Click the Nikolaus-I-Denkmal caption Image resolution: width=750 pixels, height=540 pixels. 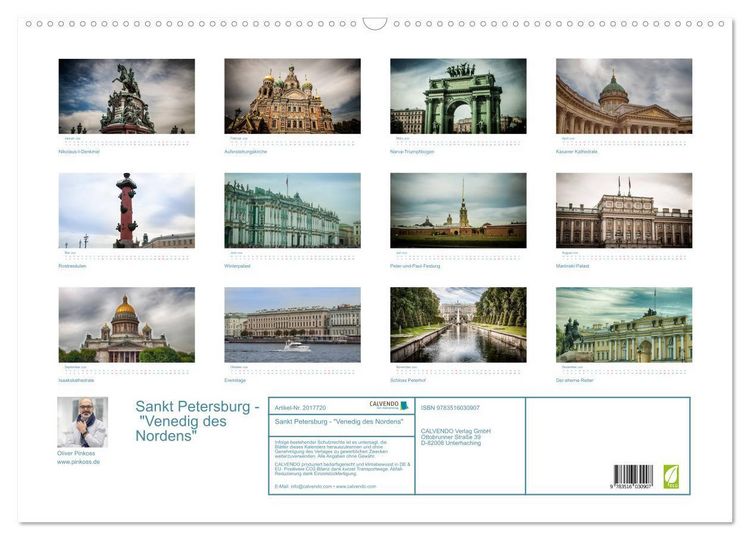[x=79, y=152]
